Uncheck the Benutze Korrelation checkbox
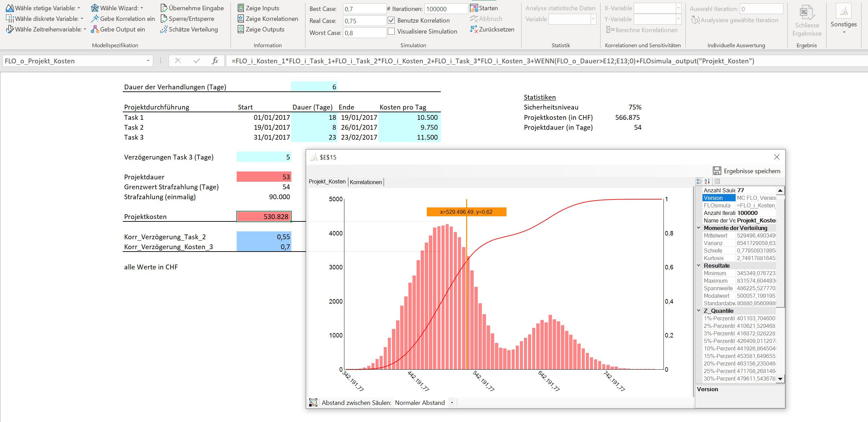Image resolution: width=868 pixels, height=422 pixels. 392,21
